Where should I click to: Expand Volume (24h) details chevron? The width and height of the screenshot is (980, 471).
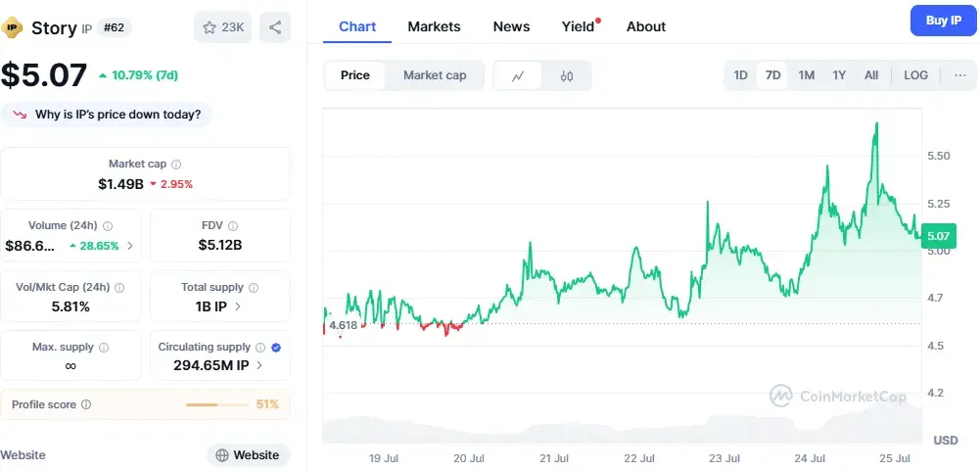[x=130, y=246]
